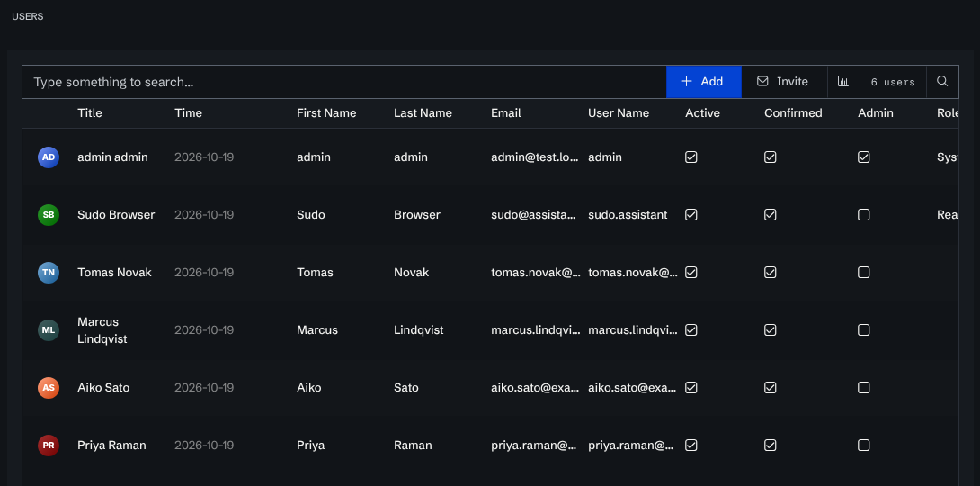Screen dimensions: 980x486
Task: Toggle Confirmed checkbox for admin admin
Action: 771,157
